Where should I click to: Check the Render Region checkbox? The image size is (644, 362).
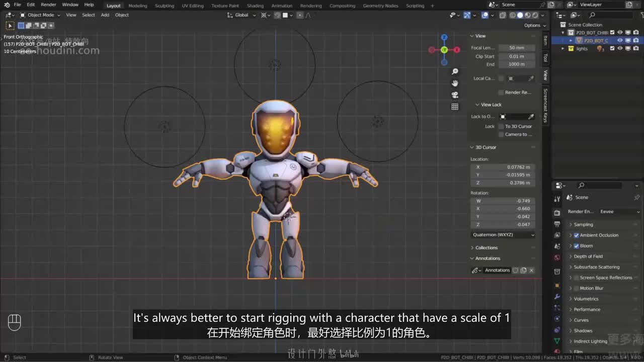coord(501,93)
